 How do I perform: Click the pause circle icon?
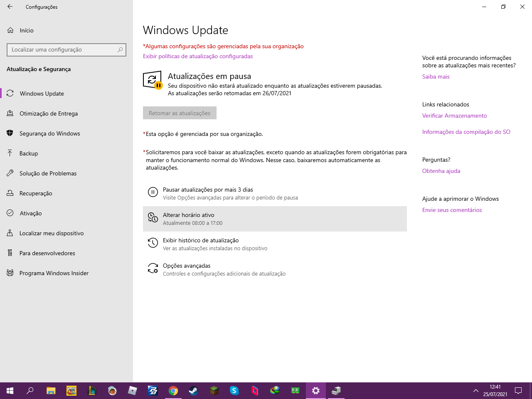point(153,192)
